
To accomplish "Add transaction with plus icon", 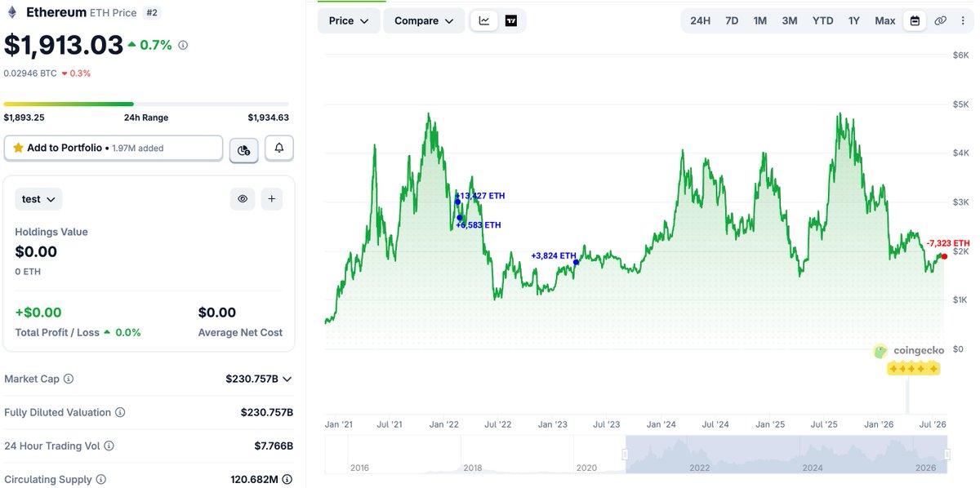I will pyautogui.click(x=272, y=198).
